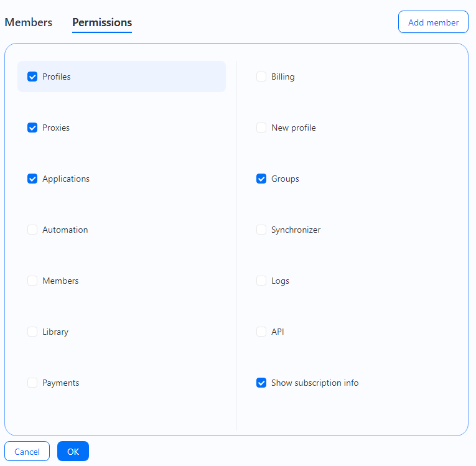476x466 pixels.
Task: Enable the Synchronizer permission checkbox
Action: [261, 230]
